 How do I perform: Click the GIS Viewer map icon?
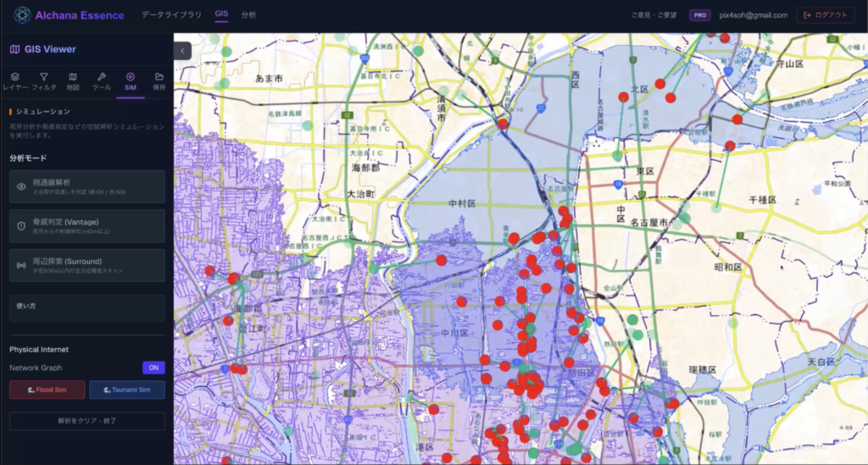point(14,50)
